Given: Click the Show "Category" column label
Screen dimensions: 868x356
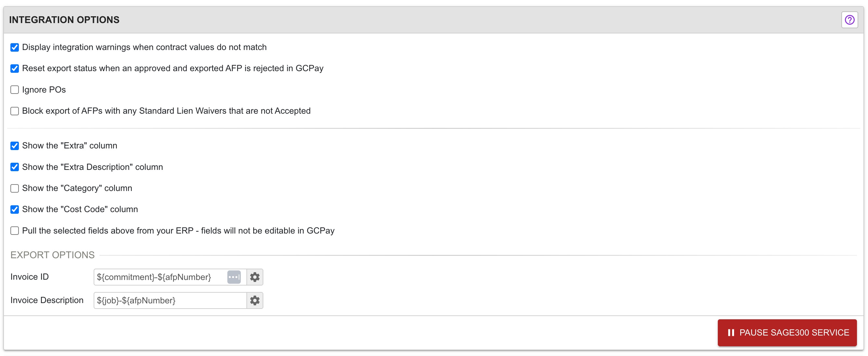Looking at the screenshot, I should [x=77, y=188].
